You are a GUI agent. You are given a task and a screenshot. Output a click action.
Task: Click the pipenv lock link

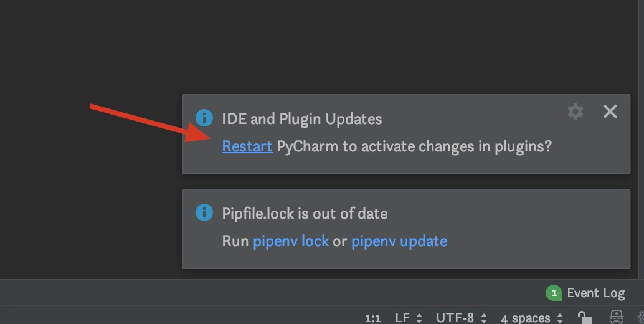pos(291,241)
